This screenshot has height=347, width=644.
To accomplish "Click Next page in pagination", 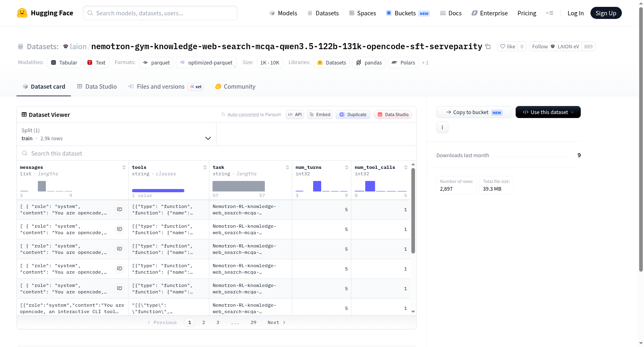I will 277,322.
